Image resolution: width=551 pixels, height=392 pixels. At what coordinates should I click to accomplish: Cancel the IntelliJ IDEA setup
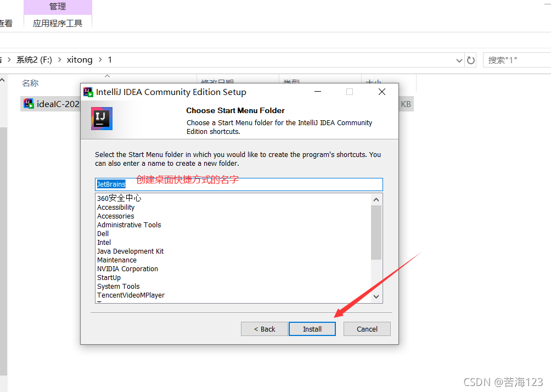coord(367,329)
